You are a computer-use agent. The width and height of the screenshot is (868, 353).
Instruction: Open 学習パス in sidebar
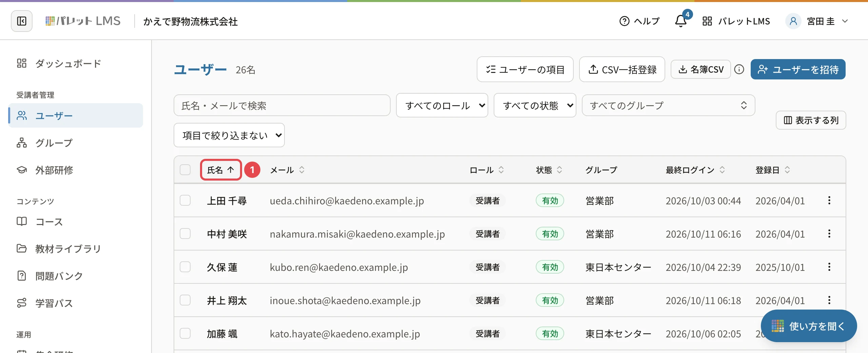point(76,303)
